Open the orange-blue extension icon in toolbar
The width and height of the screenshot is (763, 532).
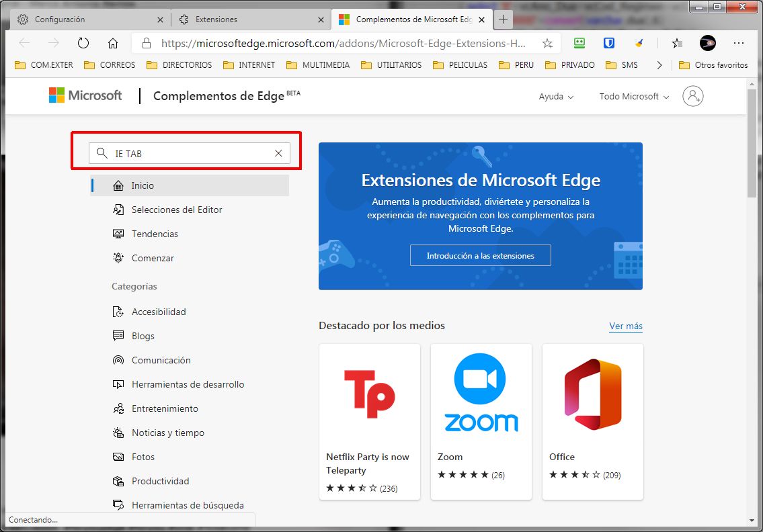point(639,43)
